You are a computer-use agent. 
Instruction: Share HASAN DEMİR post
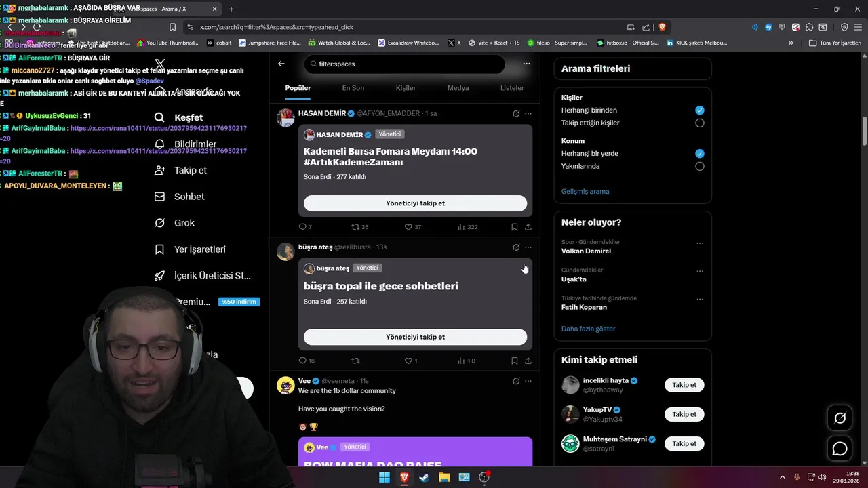pyautogui.click(x=528, y=227)
